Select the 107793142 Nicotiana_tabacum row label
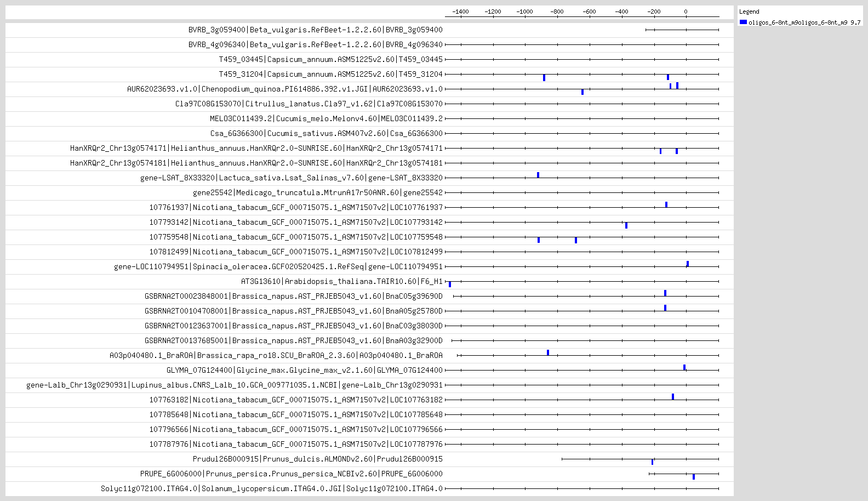 click(296, 222)
